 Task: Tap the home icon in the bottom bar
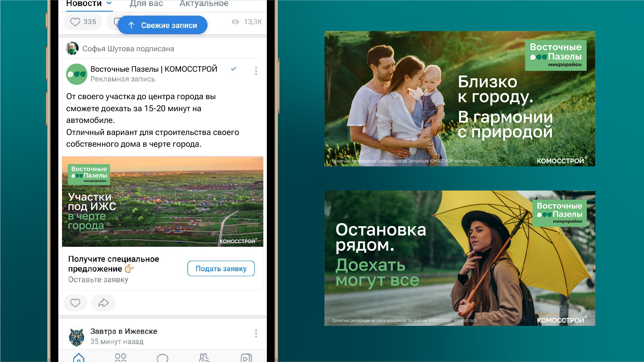point(79,358)
